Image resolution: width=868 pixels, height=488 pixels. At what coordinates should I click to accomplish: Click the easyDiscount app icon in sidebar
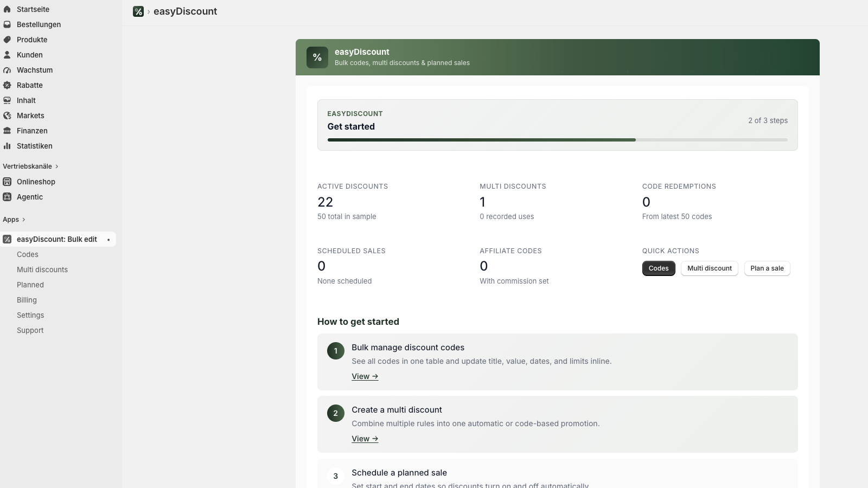7,239
